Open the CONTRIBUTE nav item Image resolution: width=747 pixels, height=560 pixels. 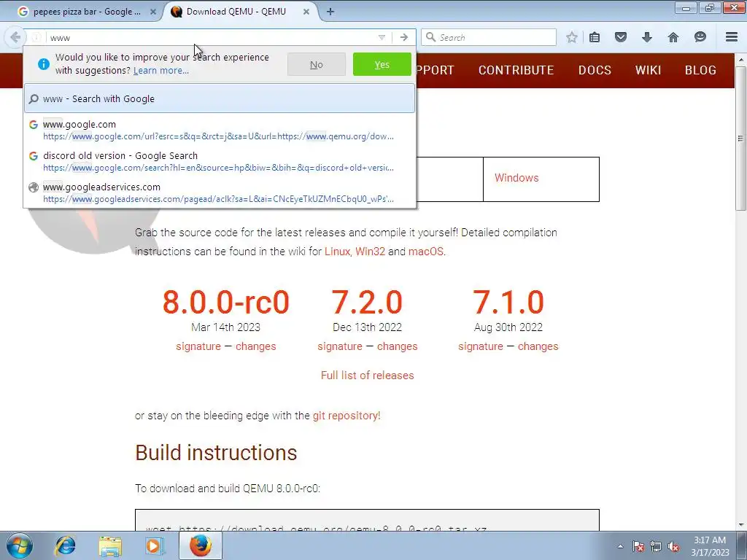(516, 70)
